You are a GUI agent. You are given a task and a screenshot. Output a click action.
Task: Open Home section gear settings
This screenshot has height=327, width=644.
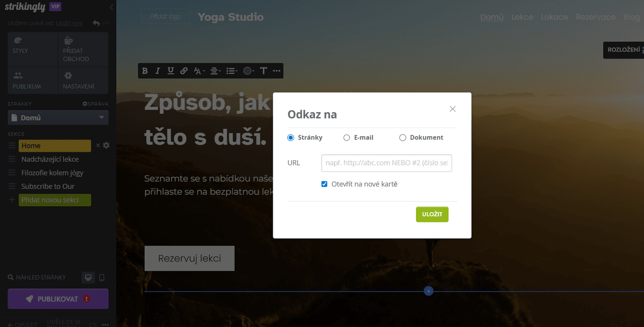tap(106, 145)
